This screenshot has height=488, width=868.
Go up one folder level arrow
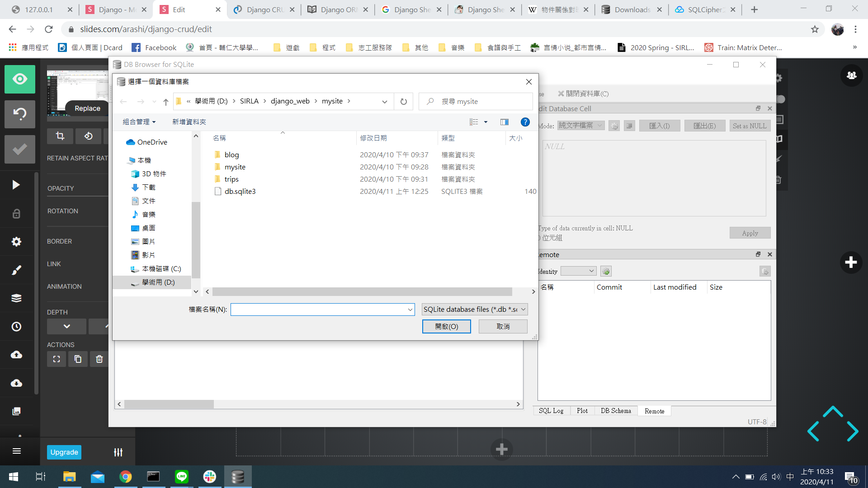coord(166,102)
